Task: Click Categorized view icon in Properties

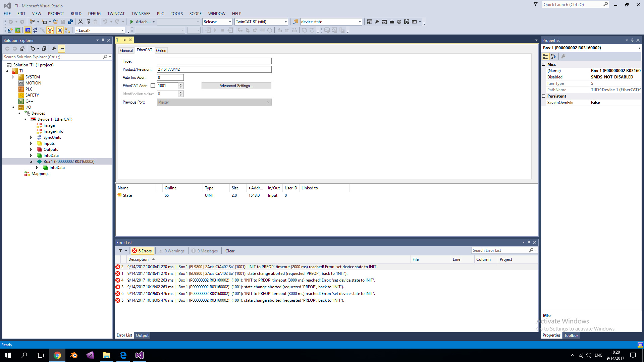Action: pyautogui.click(x=546, y=56)
